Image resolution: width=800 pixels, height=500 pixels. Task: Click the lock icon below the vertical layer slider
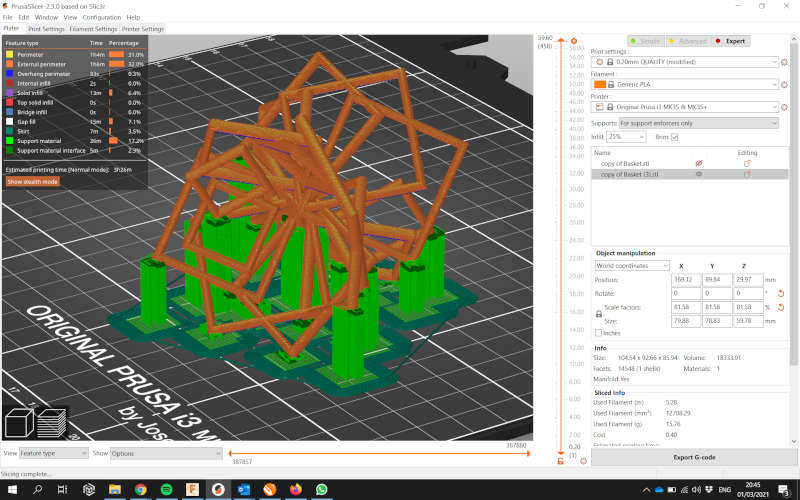click(561, 461)
